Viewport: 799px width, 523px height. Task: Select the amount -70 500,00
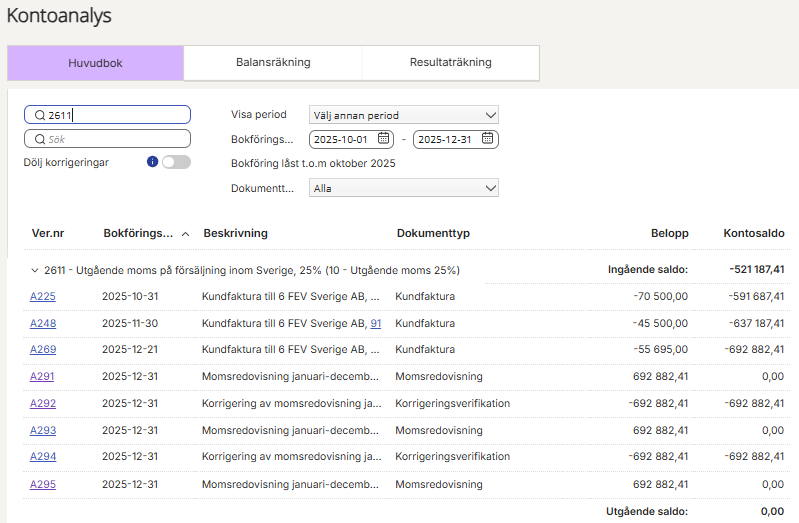coord(660,296)
